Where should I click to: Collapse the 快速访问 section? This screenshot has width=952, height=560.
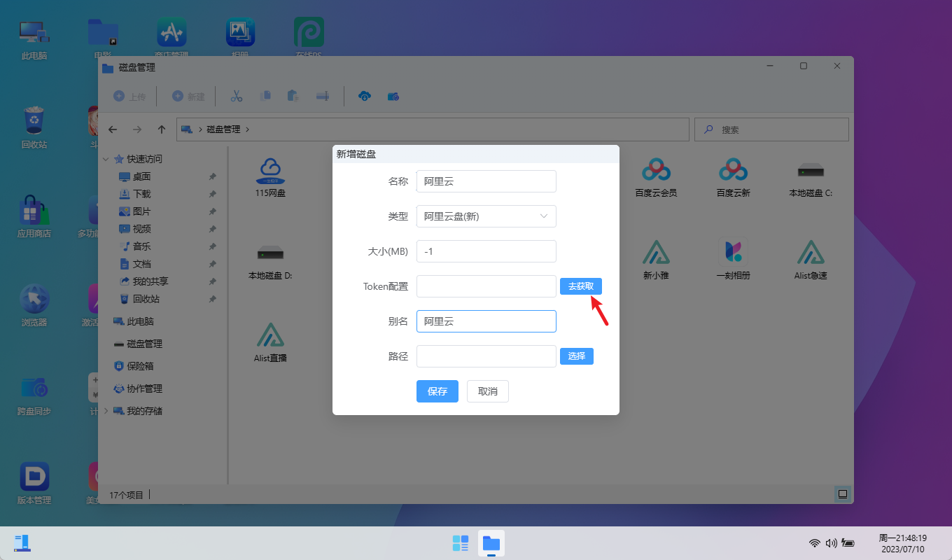coord(106,159)
